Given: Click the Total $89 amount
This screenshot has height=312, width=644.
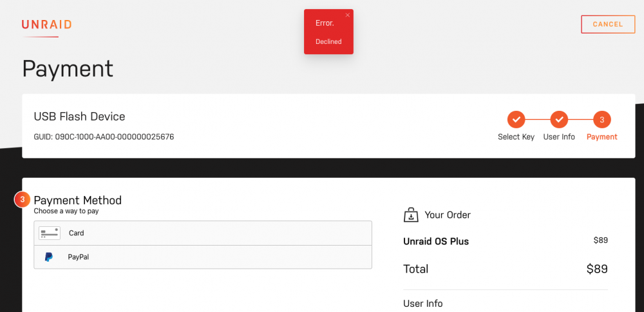Looking at the screenshot, I should (x=597, y=269).
